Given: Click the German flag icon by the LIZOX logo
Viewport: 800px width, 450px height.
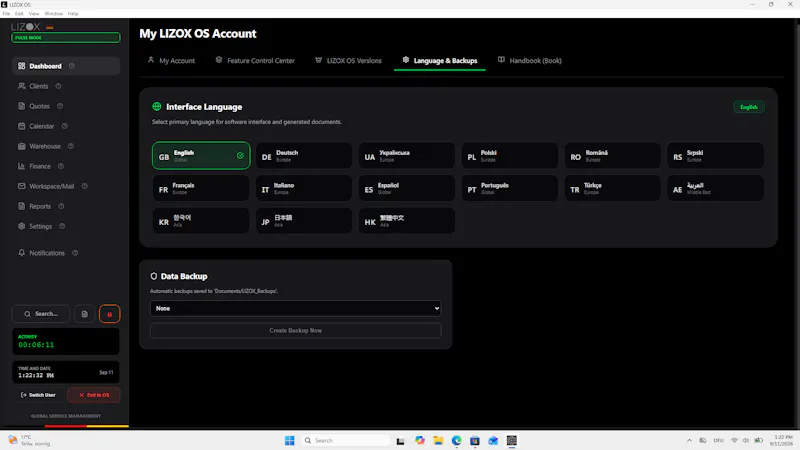Looking at the screenshot, I should pyautogui.click(x=50, y=28).
